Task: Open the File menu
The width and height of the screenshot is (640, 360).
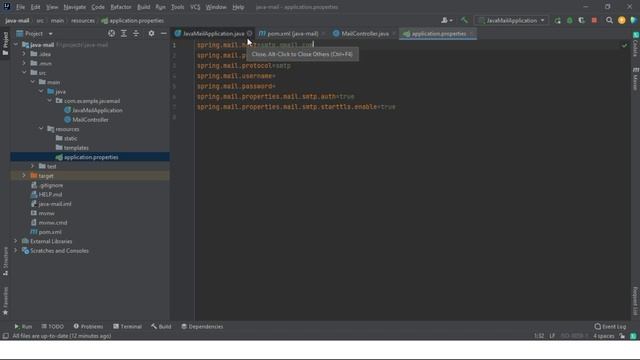Action: pos(20,7)
